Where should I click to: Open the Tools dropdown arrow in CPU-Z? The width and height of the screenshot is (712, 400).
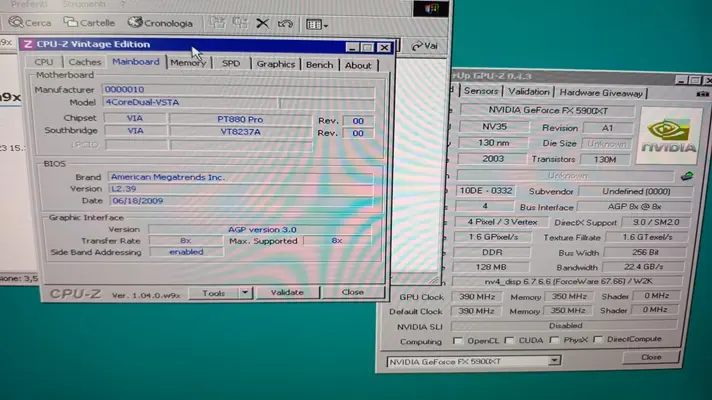[245, 292]
